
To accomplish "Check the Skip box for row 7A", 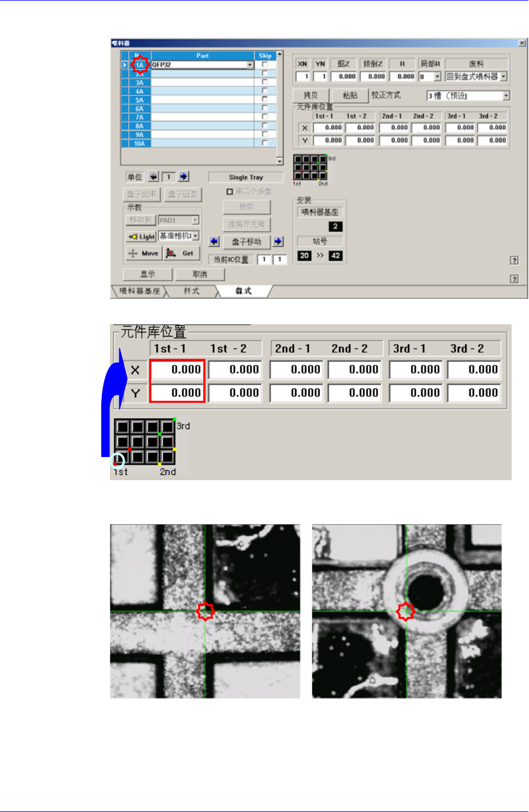I will pos(265,117).
